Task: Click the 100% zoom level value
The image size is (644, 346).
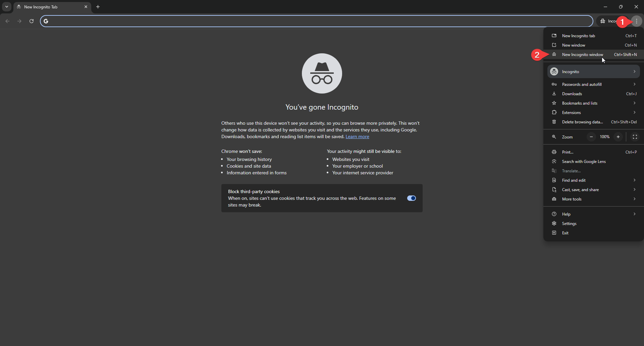Action: (x=605, y=137)
